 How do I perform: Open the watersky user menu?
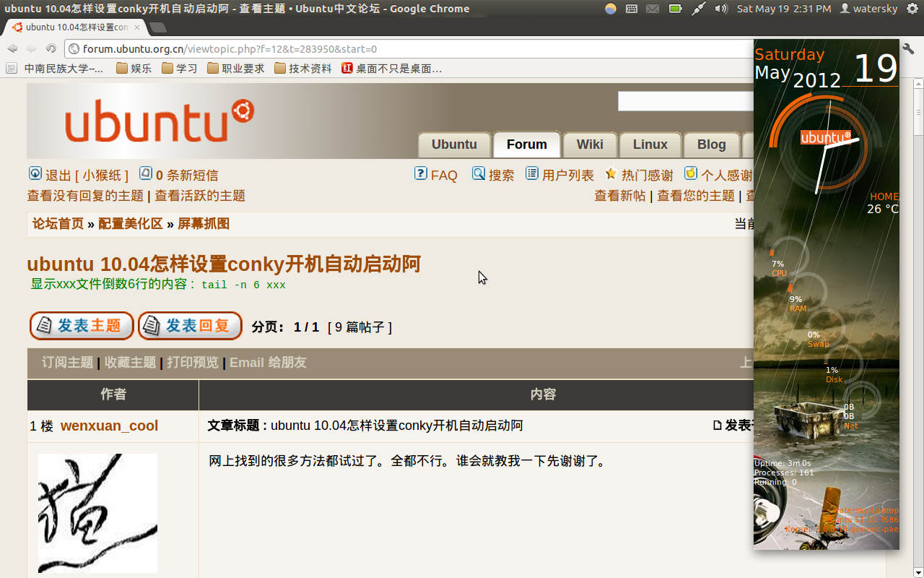click(868, 9)
